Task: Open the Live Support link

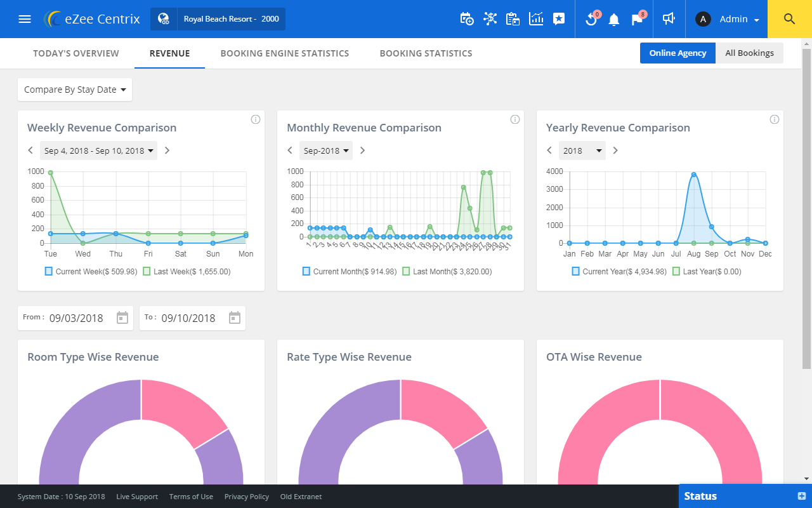Action: [x=137, y=497]
